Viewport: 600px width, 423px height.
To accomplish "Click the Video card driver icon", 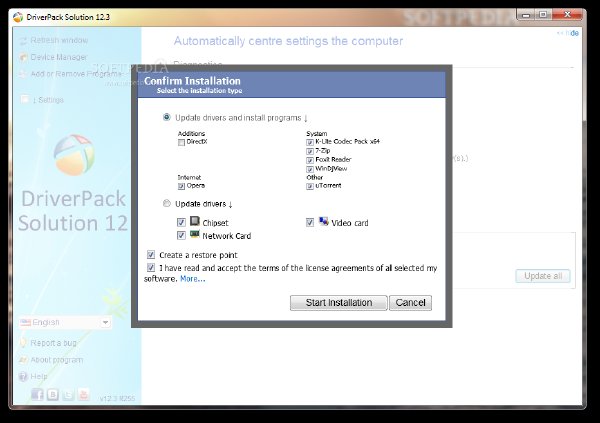I will pyautogui.click(x=324, y=221).
